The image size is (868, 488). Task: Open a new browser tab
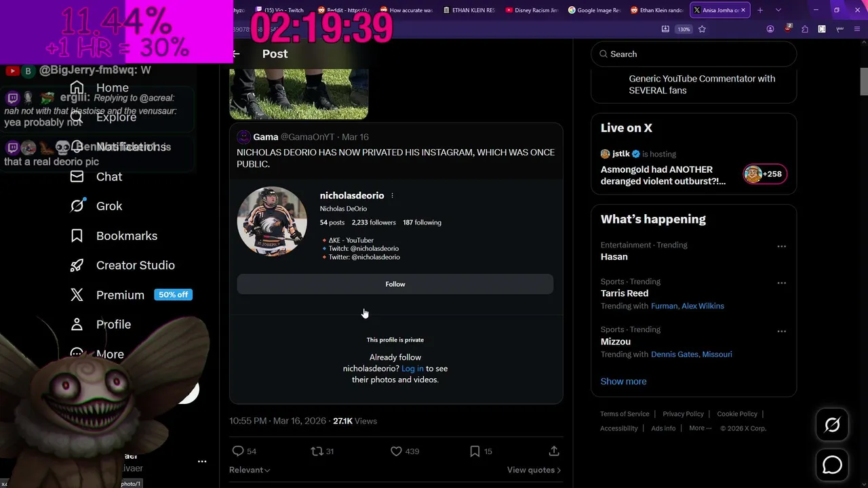(x=760, y=10)
